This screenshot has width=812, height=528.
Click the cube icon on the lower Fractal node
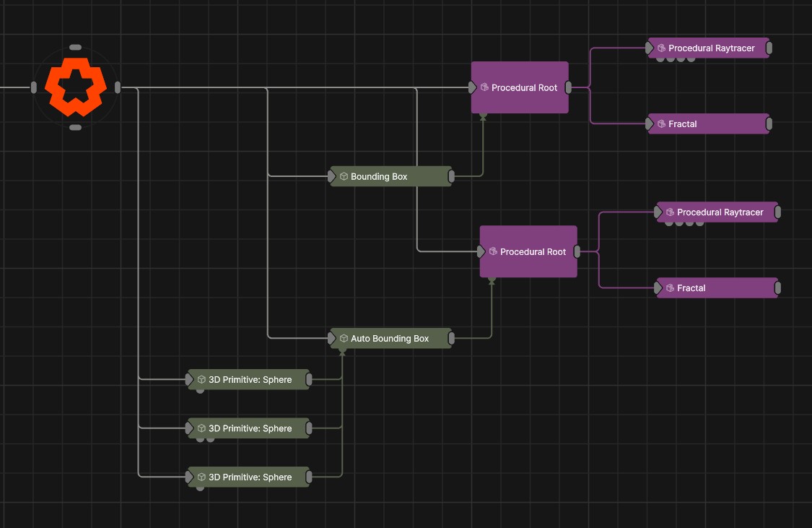(x=671, y=287)
